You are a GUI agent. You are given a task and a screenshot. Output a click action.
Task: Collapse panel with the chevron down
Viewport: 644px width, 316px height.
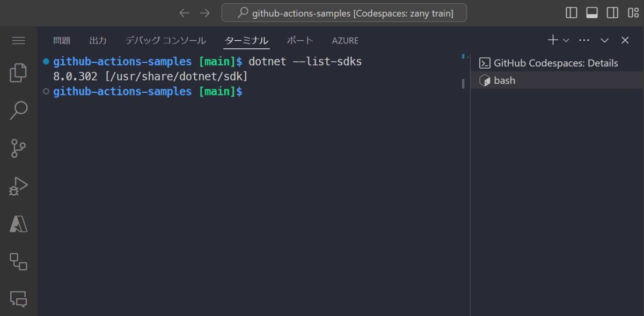tap(605, 40)
